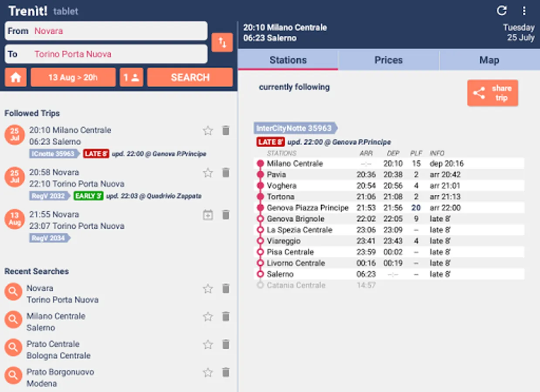This screenshot has width=540, height=392.
Task: Switch to the Map tab
Action: tap(489, 60)
